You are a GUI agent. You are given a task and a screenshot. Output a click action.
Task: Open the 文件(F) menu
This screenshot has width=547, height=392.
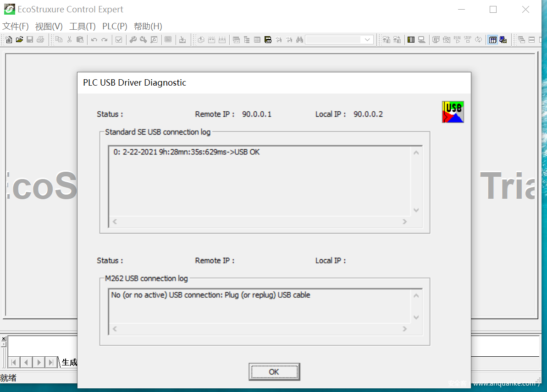15,27
